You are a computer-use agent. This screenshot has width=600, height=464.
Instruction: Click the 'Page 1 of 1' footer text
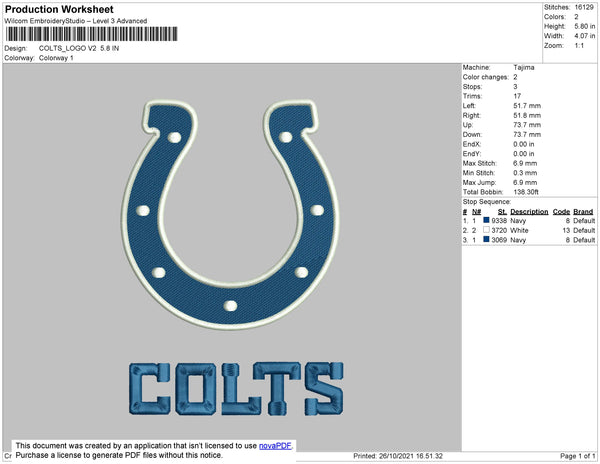(578, 456)
